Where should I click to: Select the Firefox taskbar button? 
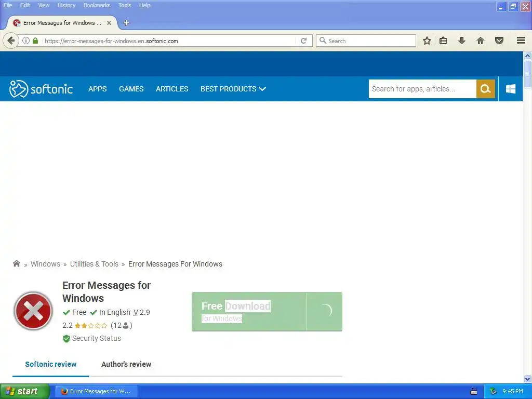coord(96,392)
